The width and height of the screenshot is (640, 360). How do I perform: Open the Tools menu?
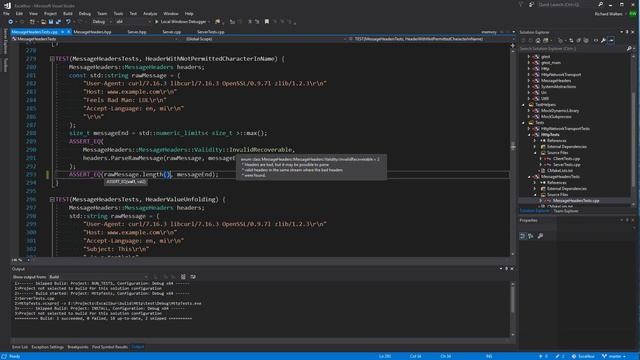pyautogui.click(x=118, y=13)
